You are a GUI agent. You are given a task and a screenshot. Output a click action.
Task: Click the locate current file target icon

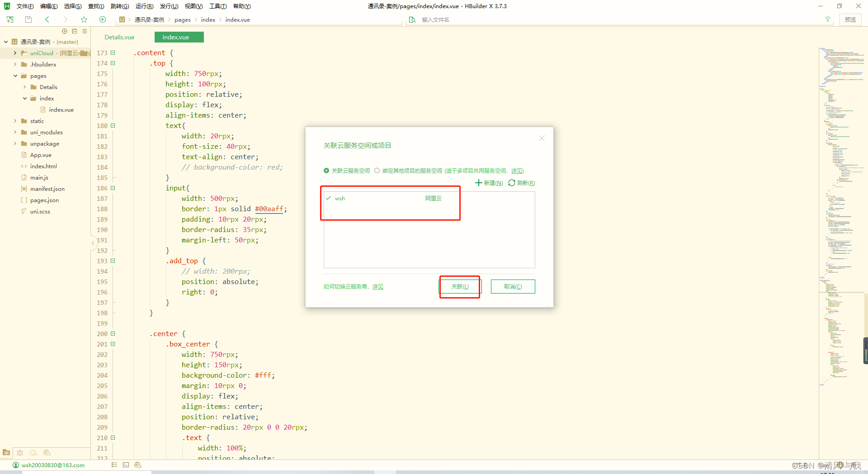tap(65, 31)
